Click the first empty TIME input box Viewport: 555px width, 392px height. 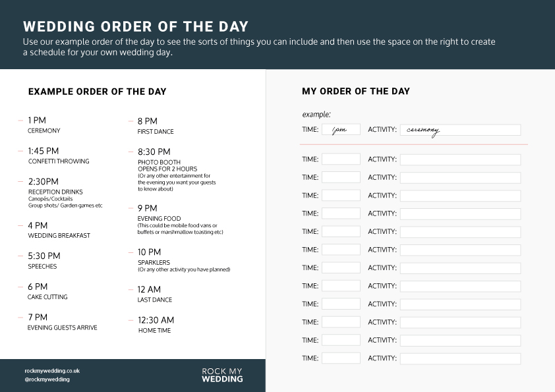click(341, 159)
